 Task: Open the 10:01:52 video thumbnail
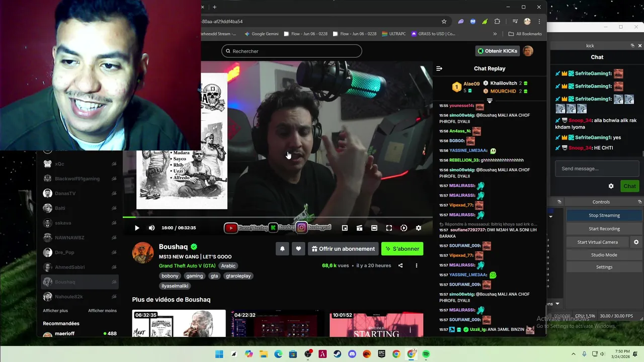tap(376, 323)
